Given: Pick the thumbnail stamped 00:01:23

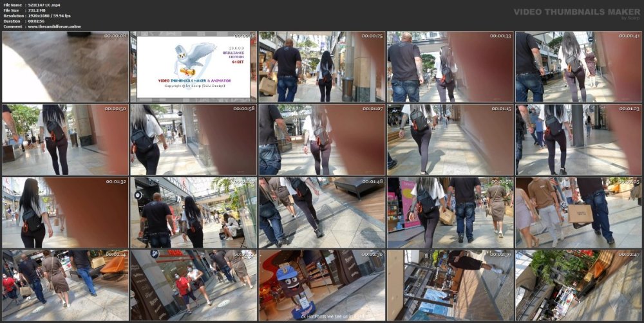Looking at the screenshot, I should click(579, 140).
